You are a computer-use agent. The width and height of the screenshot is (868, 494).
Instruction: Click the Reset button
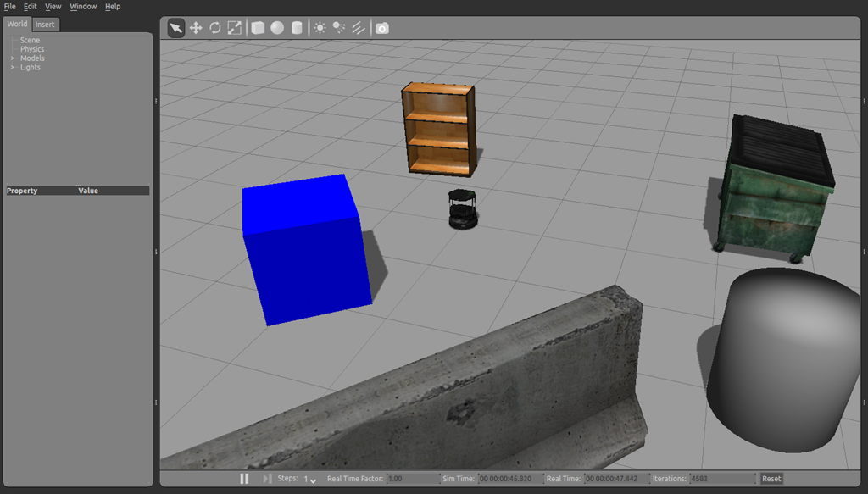pyautogui.click(x=771, y=479)
